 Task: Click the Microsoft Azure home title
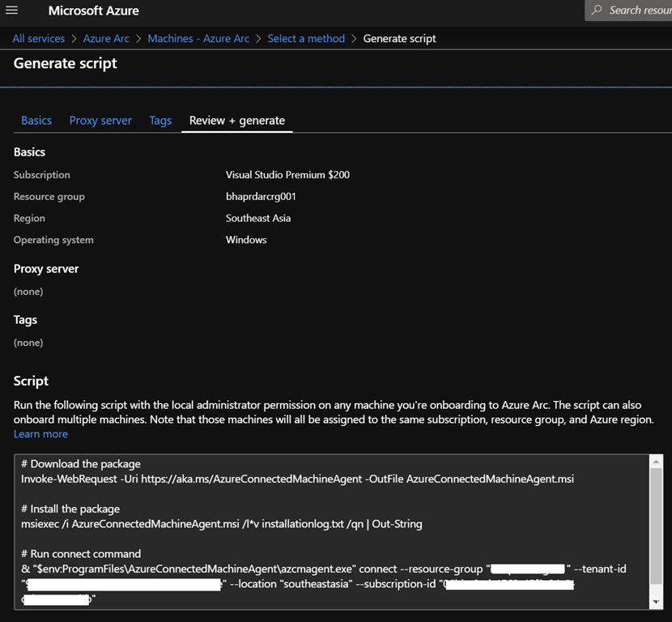tap(93, 11)
